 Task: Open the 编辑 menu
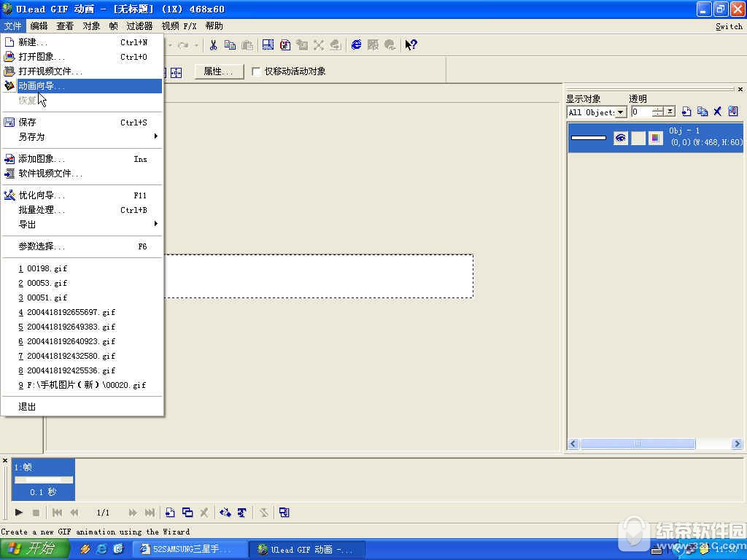tap(39, 26)
